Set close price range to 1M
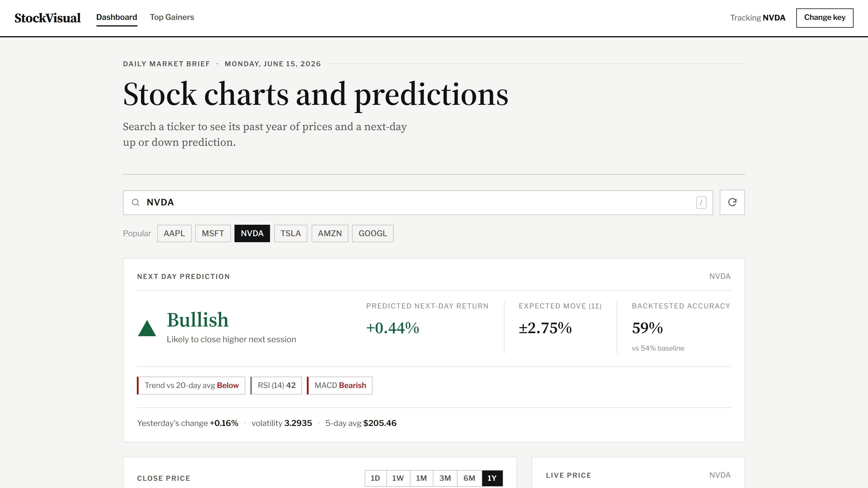The width and height of the screenshot is (868, 488). pyautogui.click(x=421, y=478)
